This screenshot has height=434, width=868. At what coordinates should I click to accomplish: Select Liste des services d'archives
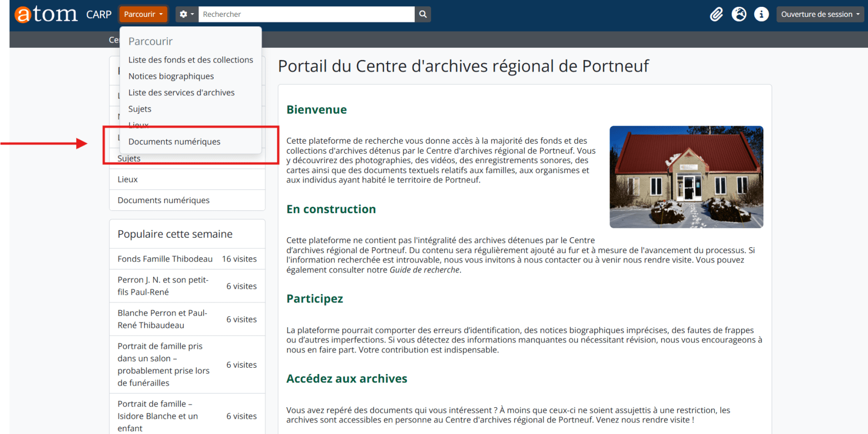point(181,93)
